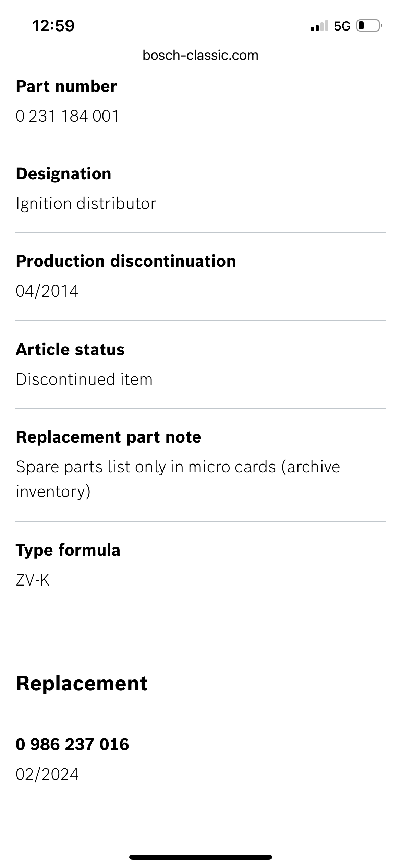Tap part number 0 231 184 001
The height and width of the screenshot is (868, 401).
[68, 116]
